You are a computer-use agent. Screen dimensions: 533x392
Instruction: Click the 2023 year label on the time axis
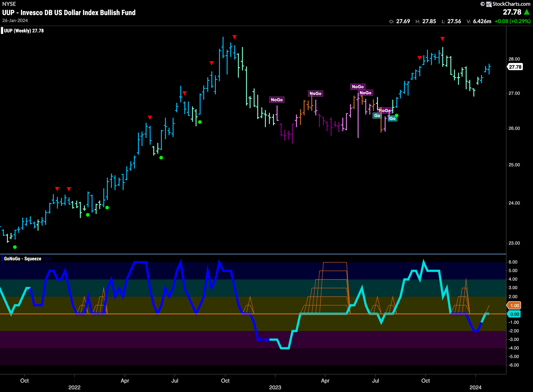275,387
